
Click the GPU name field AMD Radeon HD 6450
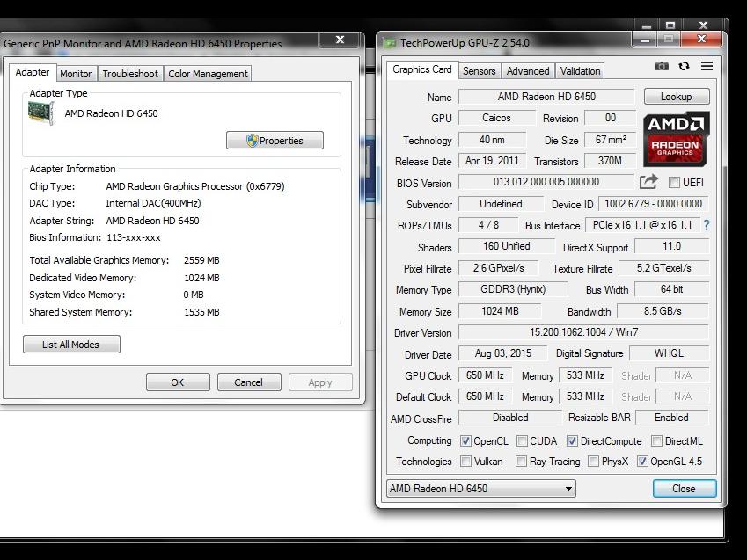(x=546, y=97)
